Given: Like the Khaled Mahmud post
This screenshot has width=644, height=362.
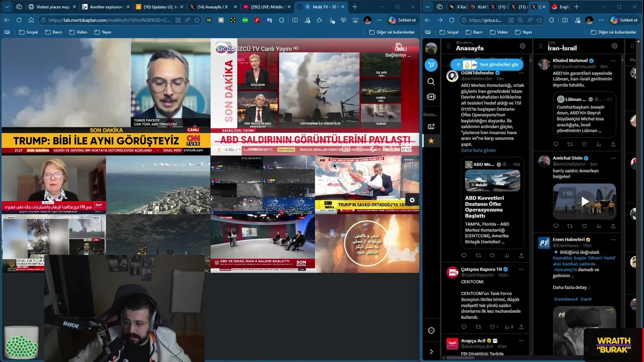Looking at the screenshot, I should (x=584, y=144).
